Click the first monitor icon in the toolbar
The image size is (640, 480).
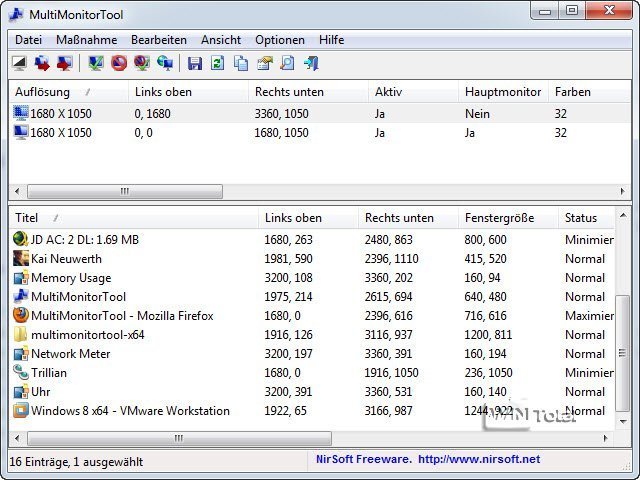pyautogui.click(x=19, y=64)
